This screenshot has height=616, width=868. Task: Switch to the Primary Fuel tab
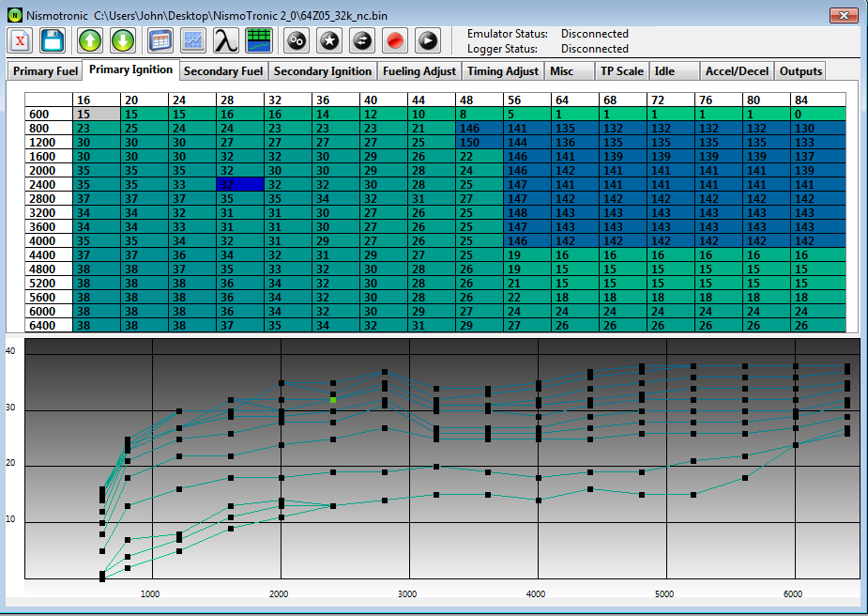point(45,71)
